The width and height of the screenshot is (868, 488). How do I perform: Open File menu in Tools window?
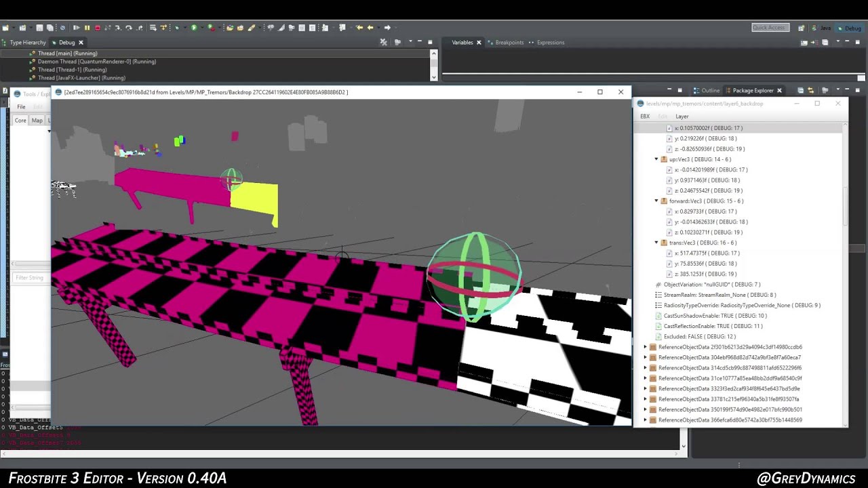coord(21,106)
